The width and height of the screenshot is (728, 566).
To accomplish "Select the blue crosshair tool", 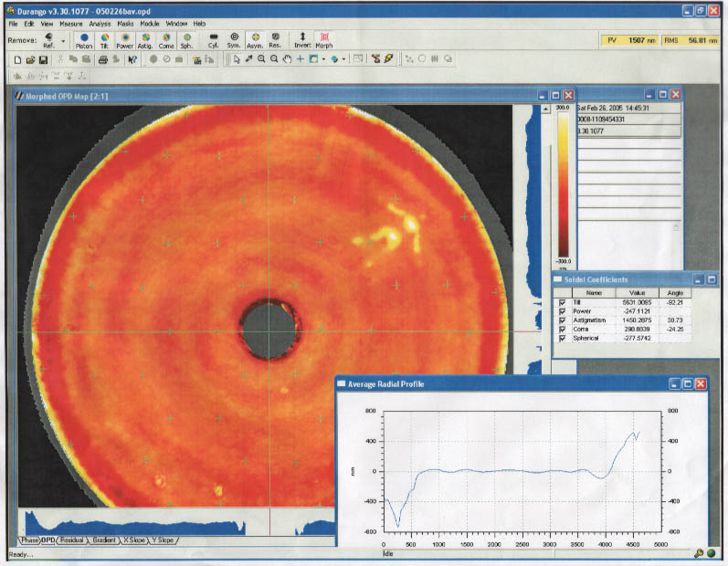I will (301, 59).
